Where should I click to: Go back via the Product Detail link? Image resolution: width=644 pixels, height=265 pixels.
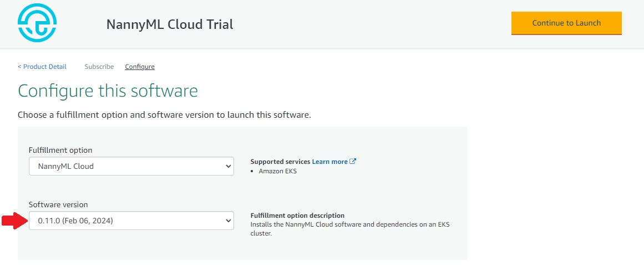pyautogui.click(x=42, y=67)
